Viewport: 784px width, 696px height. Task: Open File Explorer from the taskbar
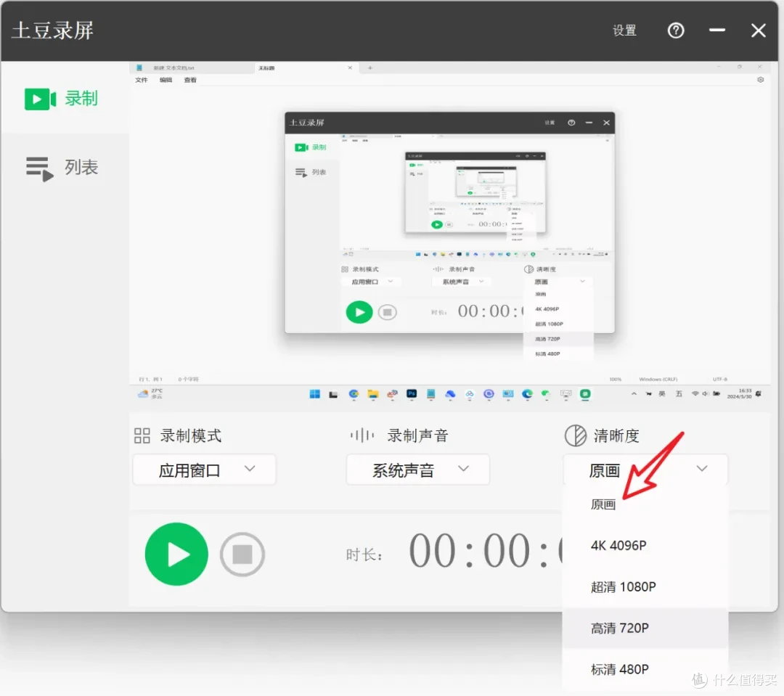373,394
